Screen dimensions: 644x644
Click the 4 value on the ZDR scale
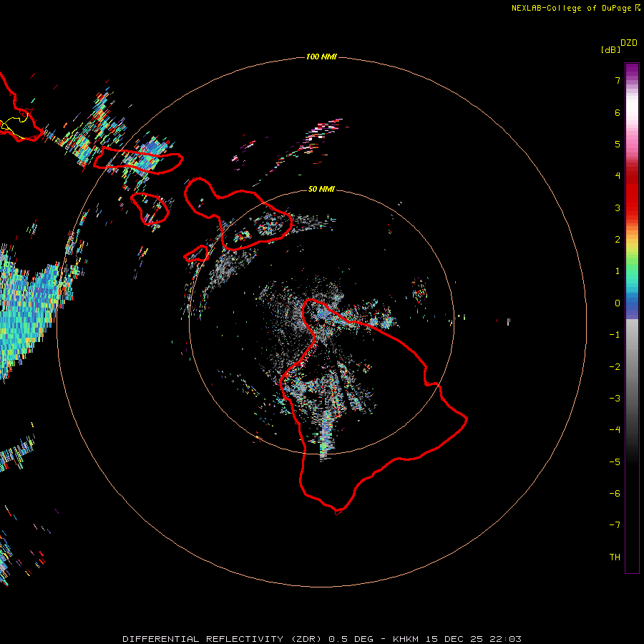[x=618, y=176]
